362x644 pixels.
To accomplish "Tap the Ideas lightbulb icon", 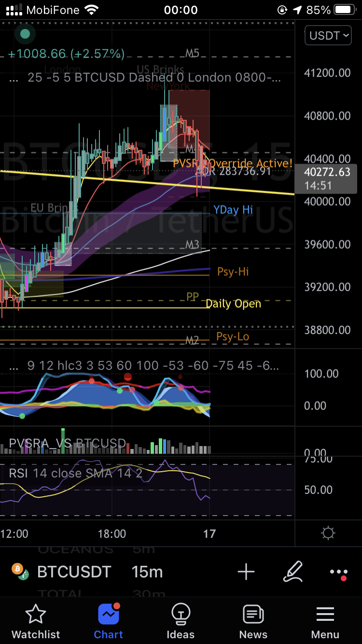I will [x=181, y=615].
